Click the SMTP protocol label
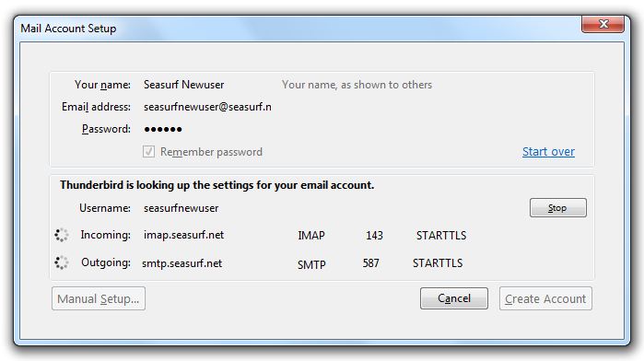 [x=311, y=264]
